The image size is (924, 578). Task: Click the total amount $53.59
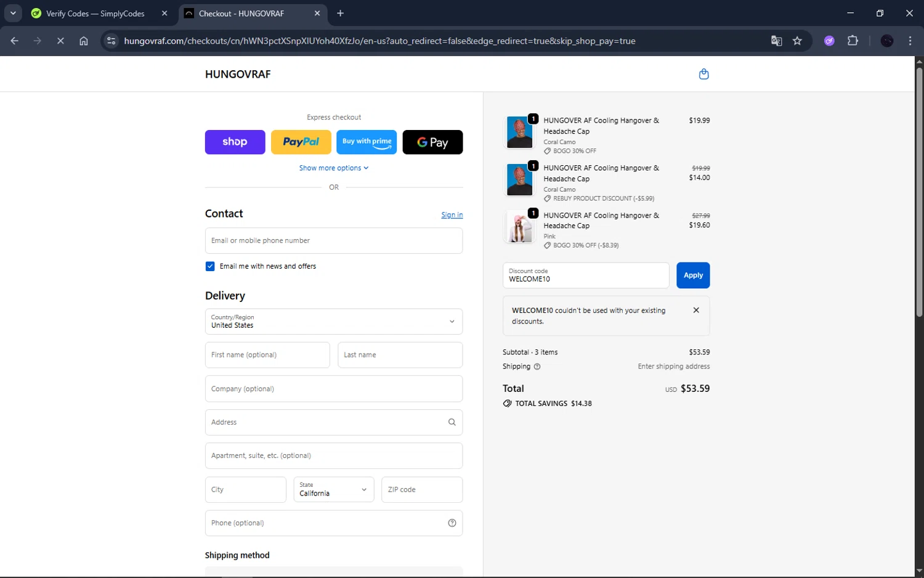tap(695, 389)
